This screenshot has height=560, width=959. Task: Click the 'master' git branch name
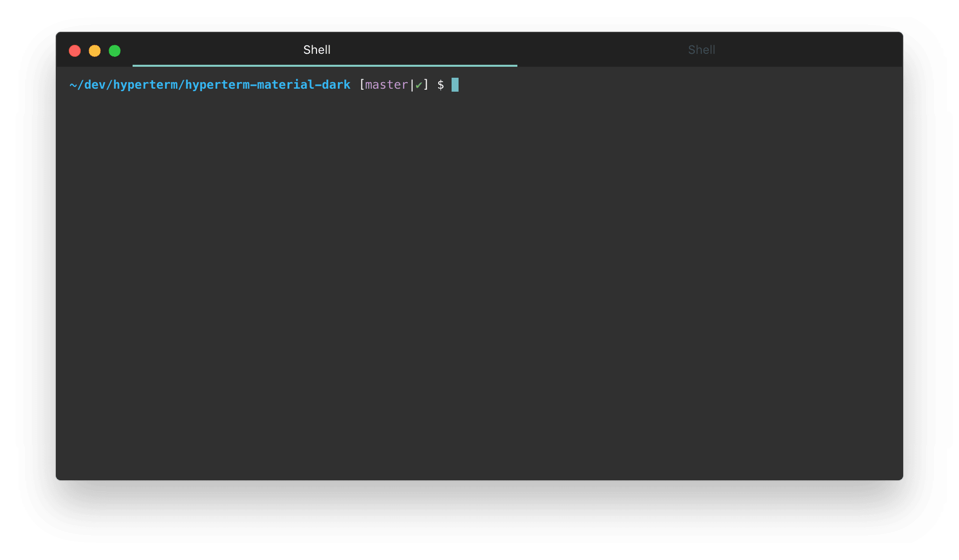(x=386, y=85)
